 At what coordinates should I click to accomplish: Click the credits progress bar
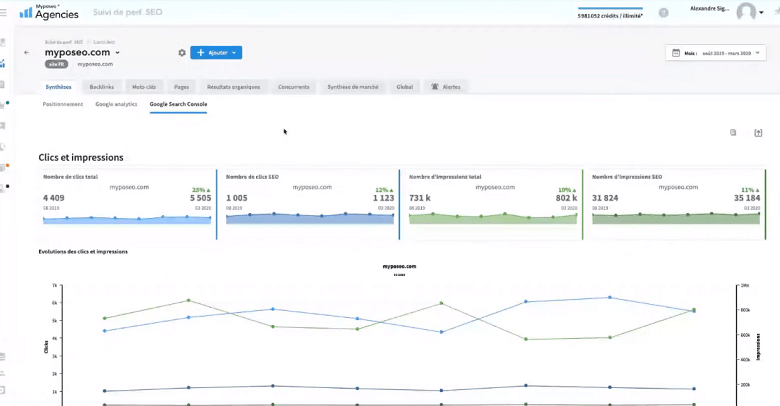point(610,8)
